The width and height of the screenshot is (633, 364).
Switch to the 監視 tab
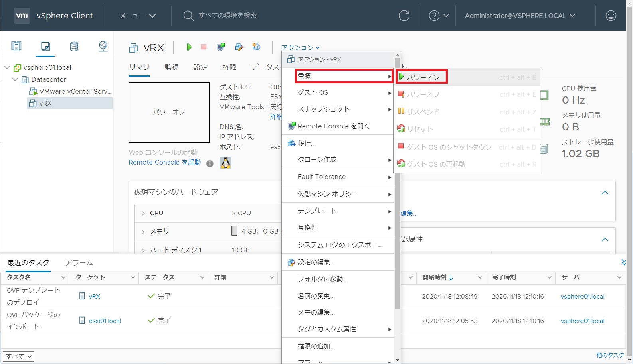(x=172, y=67)
